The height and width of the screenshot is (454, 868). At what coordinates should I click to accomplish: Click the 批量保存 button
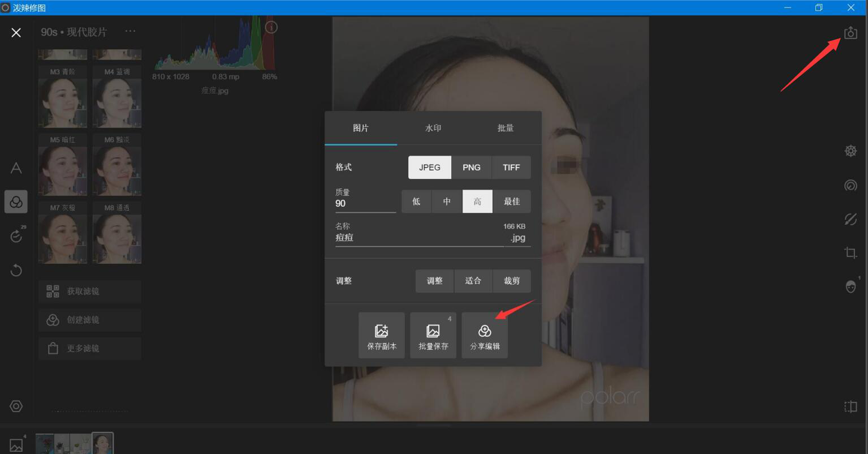[433, 335]
